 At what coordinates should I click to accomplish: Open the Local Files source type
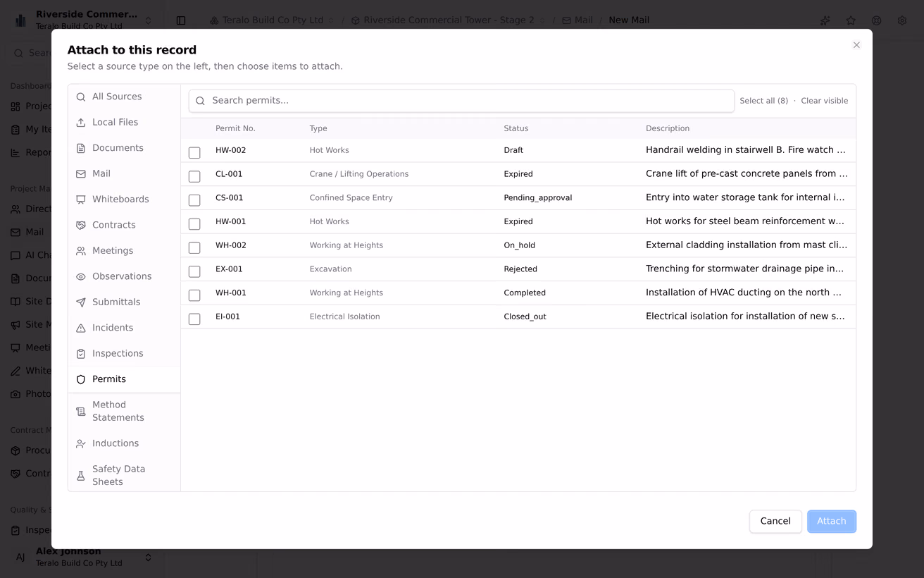(124, 123)
